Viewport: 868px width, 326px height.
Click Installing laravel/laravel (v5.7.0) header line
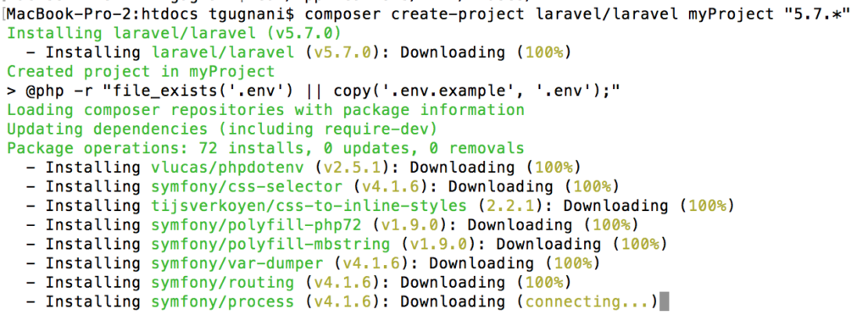(175, 33)
